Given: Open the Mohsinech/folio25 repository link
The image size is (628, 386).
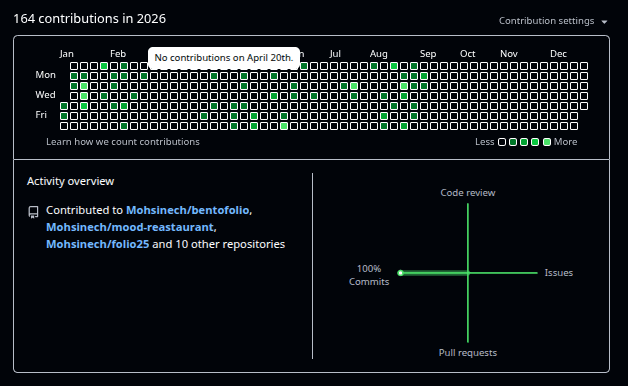Looking at the screenshot, I should click(97, 244).
